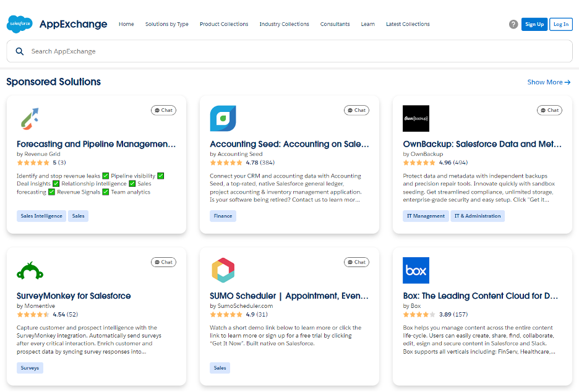Start chat on Forecasting and Pipeline card
Image resolution: width=579 pixels, height=392 pixels.
163,110
